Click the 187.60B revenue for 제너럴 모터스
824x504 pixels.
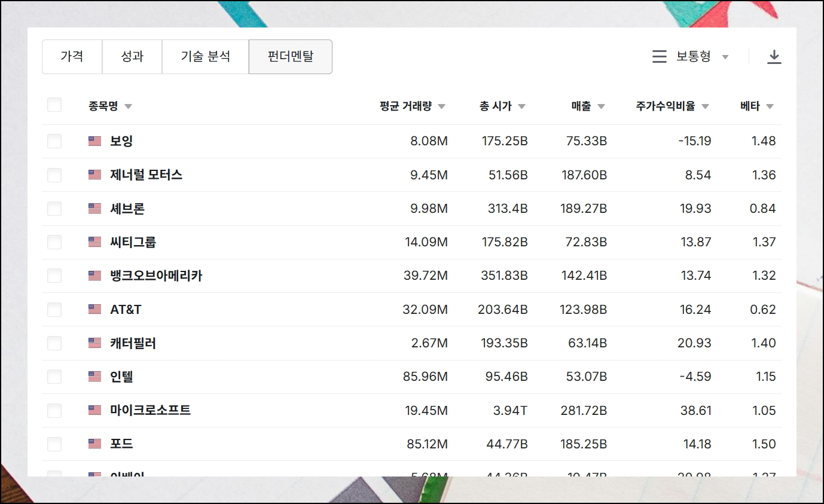pyautogui.click(x=584, y=175)
